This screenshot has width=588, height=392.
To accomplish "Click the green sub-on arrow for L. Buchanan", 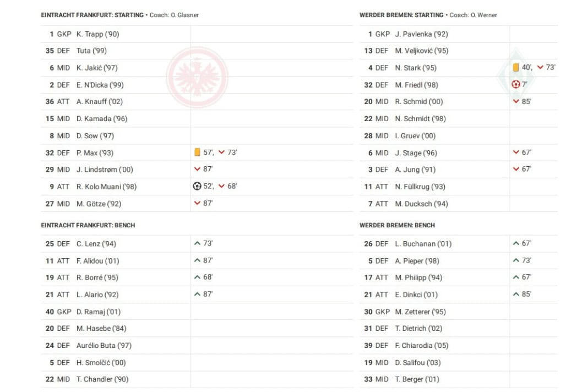I will (x=516, y=243).
